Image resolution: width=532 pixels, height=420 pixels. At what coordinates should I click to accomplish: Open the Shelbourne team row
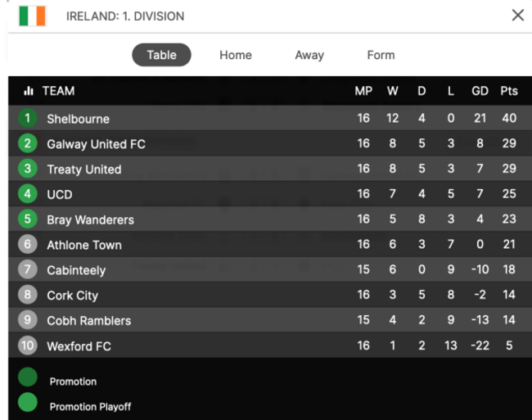[270, 118]
